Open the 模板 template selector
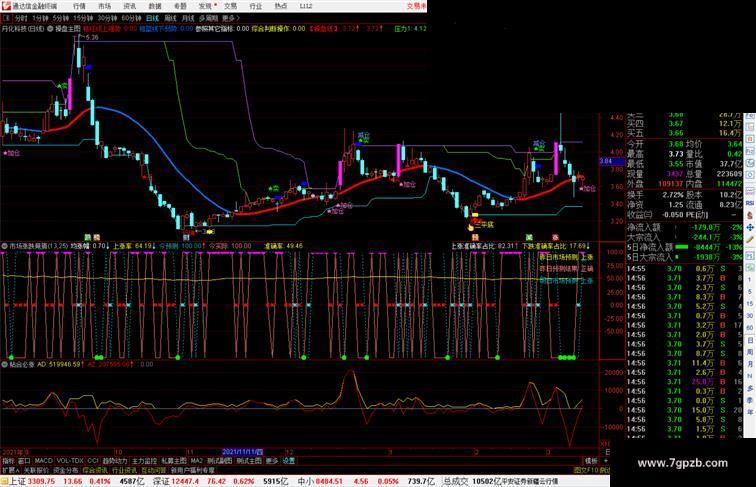Viewport: 756px width, 487px height. pos(591,461)
